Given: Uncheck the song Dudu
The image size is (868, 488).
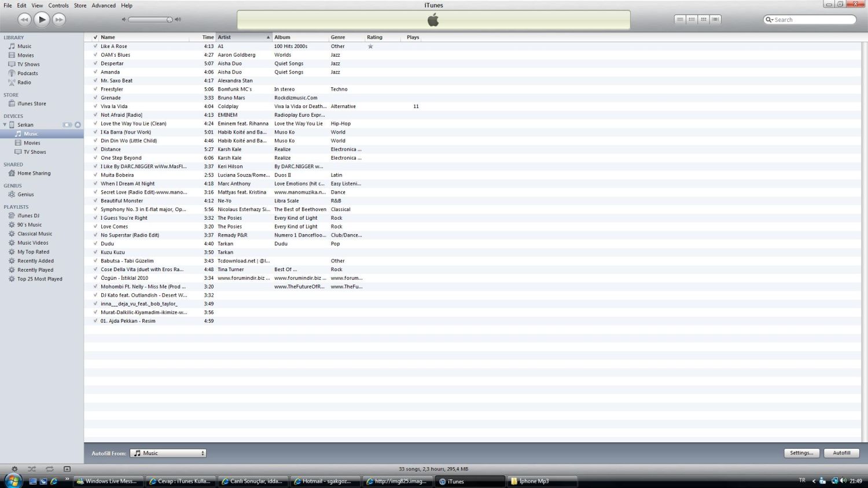Looking at the screenshot, I should pos(95,243).
